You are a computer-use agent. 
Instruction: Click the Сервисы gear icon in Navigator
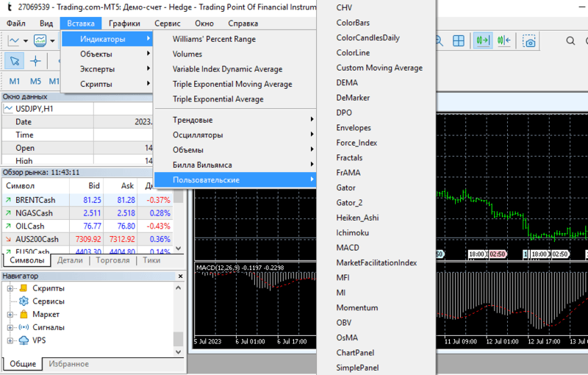coord(24,301)
